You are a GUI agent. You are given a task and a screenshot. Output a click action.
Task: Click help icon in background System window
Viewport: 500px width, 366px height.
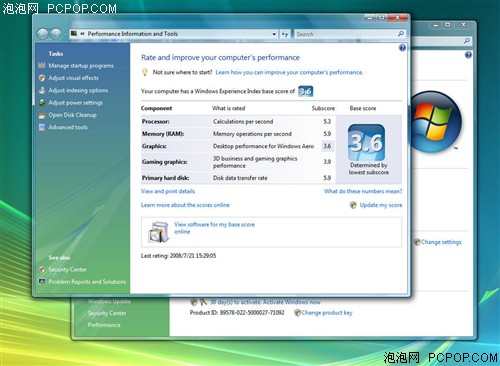[x=468, y=55]
